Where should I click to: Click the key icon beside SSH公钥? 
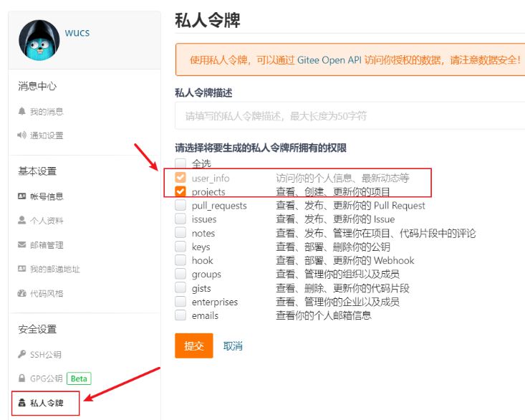[x=21, y=355]
